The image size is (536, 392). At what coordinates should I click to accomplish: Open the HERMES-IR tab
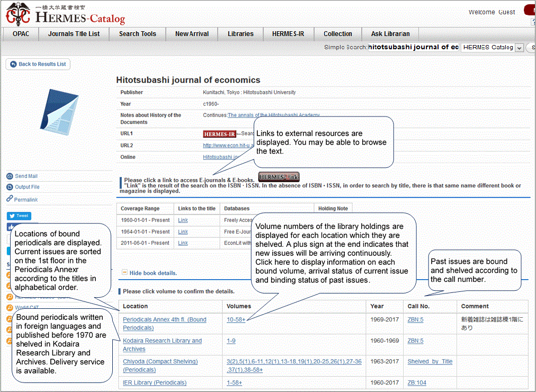pyautogui.click(x=288, y=34)
